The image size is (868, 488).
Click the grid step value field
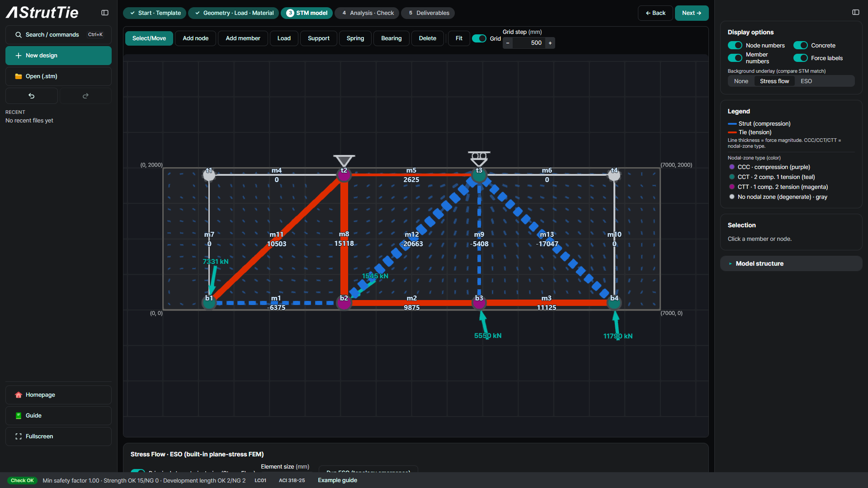point(529,43)
